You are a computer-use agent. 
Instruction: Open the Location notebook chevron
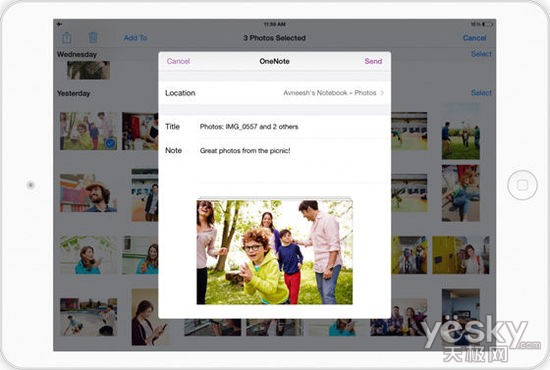pyautogui.click(x=382, y=93)
